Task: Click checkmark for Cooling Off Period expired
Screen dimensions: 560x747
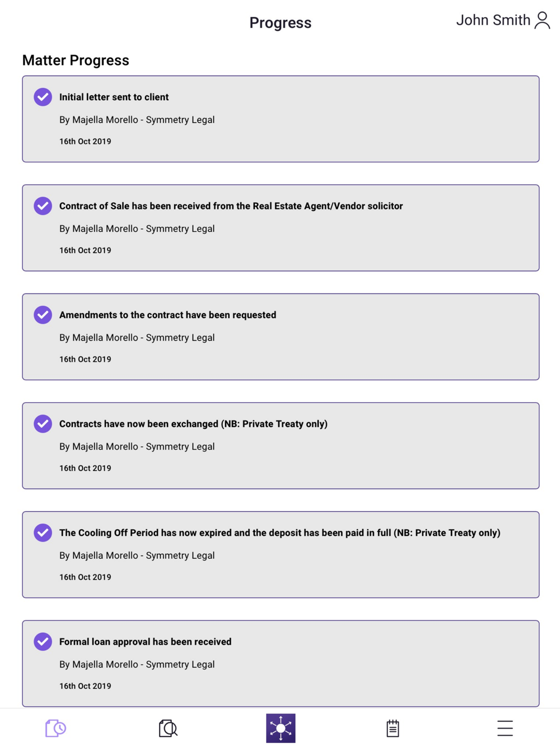Action: click(43, 533)
